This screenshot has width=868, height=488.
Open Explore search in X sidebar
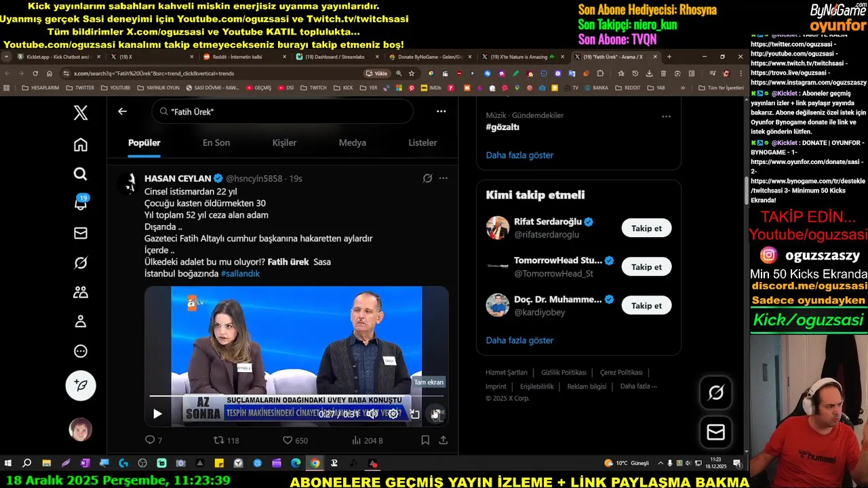(80, 174)
